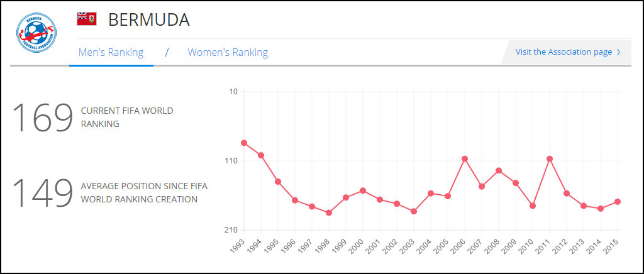Click the 2010 data point on chart
The image size is (644, 274).
(533, 205)
